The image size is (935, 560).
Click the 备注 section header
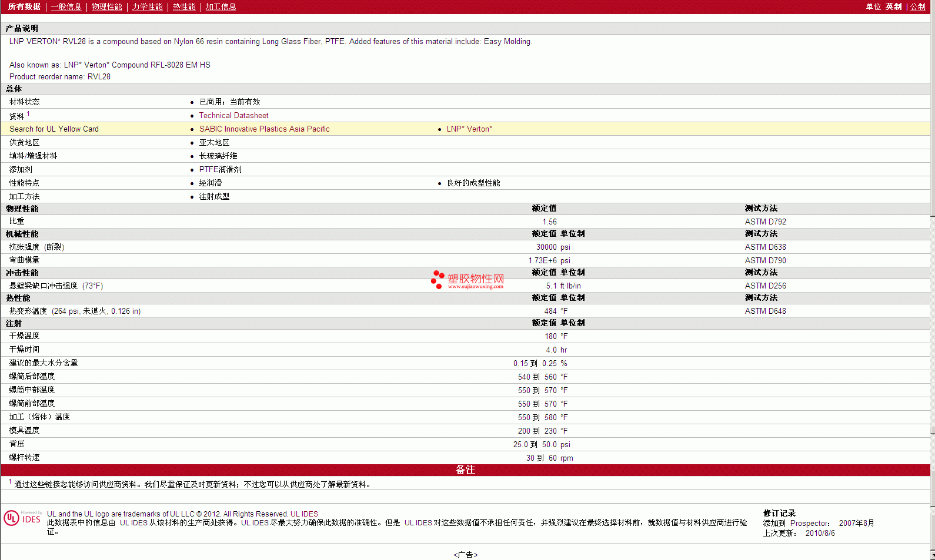(x=465, y=470)
